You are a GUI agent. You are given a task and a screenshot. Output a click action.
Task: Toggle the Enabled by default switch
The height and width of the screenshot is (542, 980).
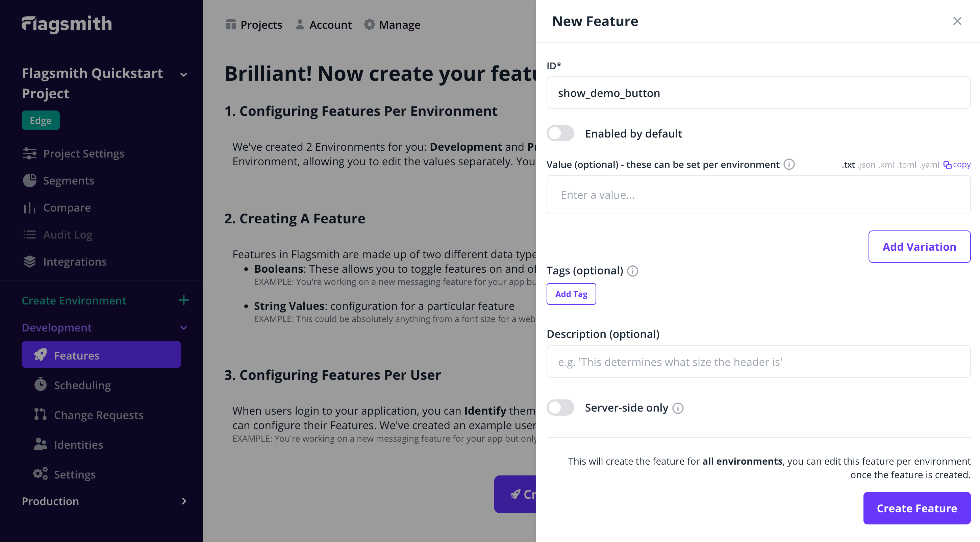click(560, 133)
